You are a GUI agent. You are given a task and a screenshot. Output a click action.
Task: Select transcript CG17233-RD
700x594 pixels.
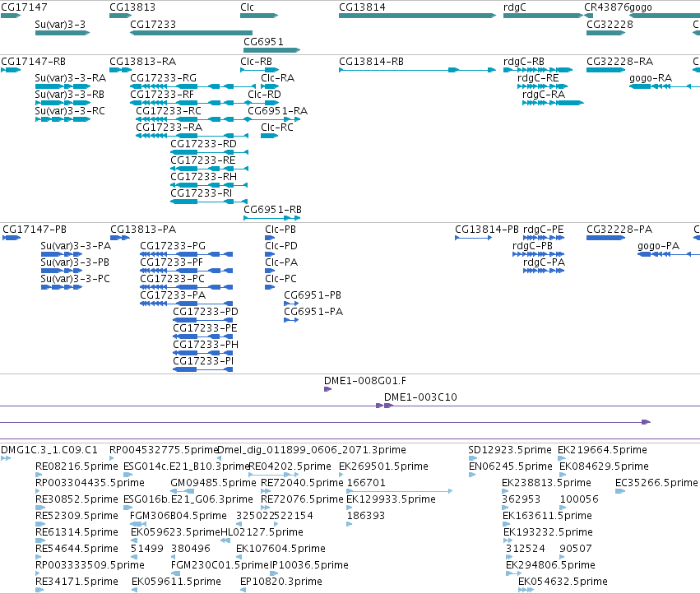(210, 152)
